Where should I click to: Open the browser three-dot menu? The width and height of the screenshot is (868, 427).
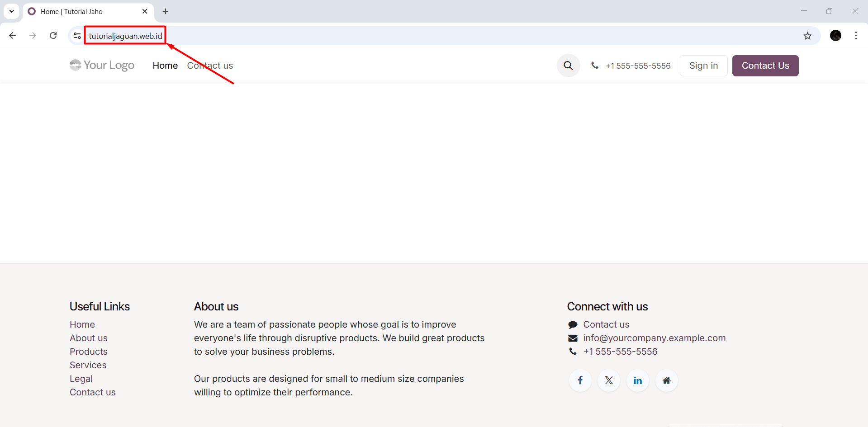856,35
